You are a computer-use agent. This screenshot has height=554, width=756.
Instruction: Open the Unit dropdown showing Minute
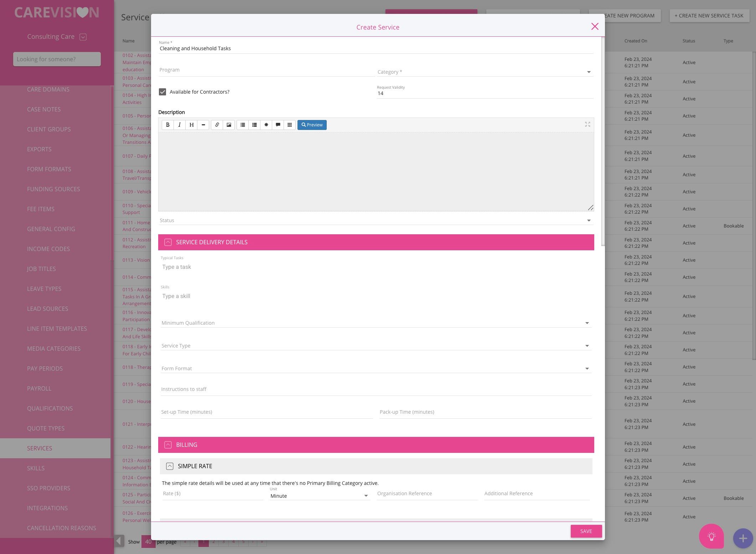pos(319,496)
